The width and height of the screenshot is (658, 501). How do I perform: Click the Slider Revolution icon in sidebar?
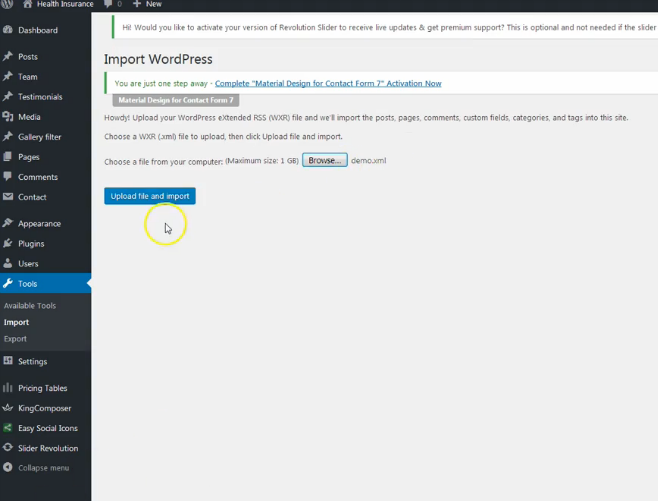pos(8,448)
